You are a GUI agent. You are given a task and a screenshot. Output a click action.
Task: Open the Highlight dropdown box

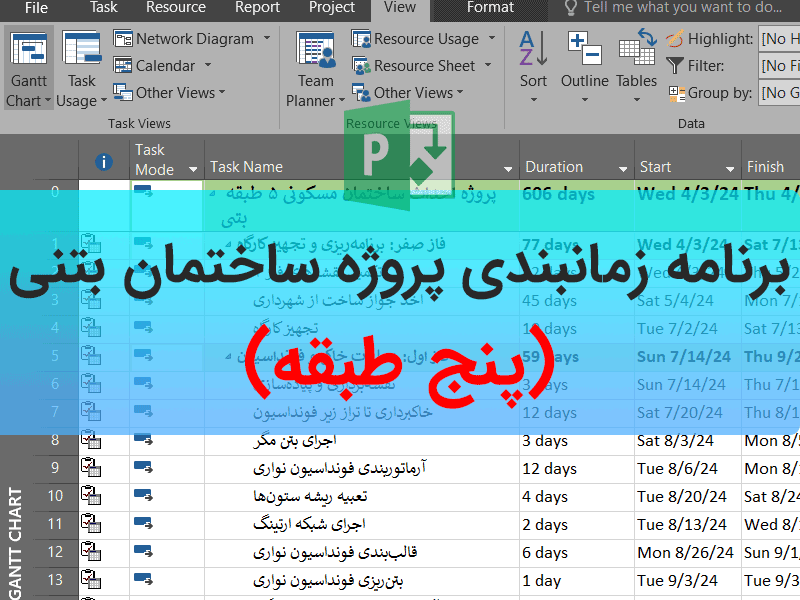click(x=778, y=39)
